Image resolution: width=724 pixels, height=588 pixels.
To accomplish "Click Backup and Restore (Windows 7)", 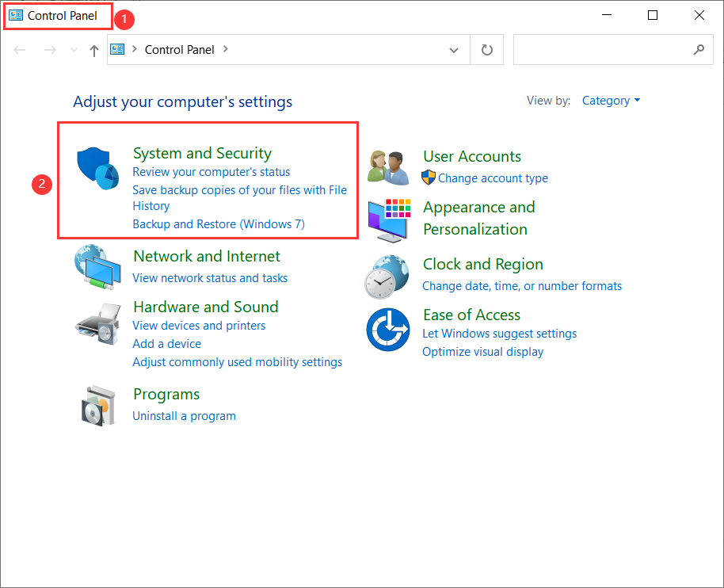I will coord(219,224).
